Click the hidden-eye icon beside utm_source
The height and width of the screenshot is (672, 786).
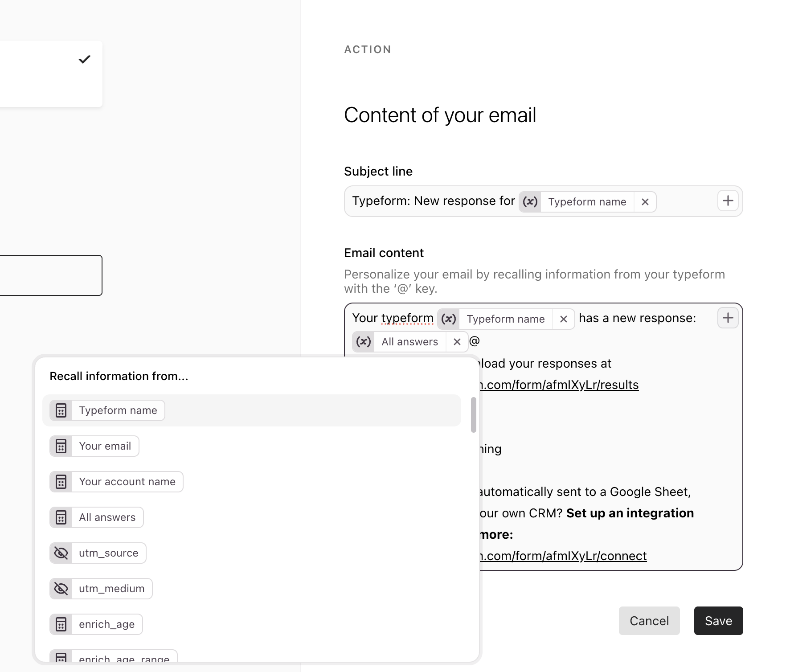61,553
